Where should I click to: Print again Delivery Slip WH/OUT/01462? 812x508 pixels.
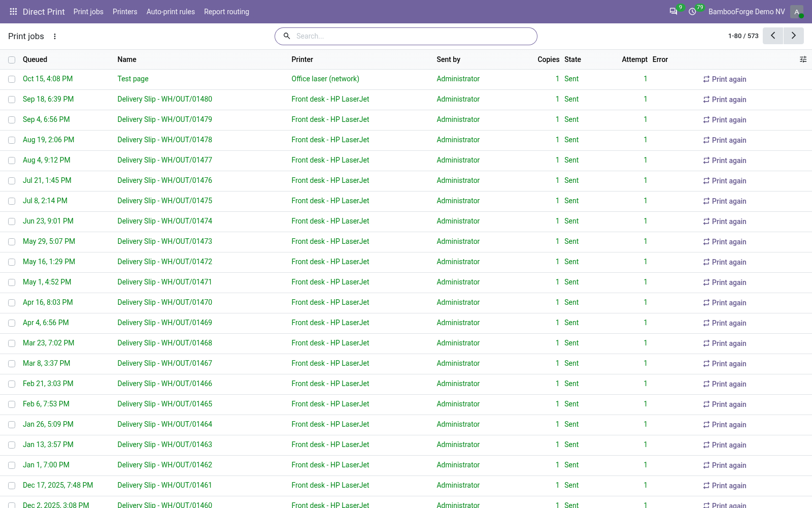(724, 465)
